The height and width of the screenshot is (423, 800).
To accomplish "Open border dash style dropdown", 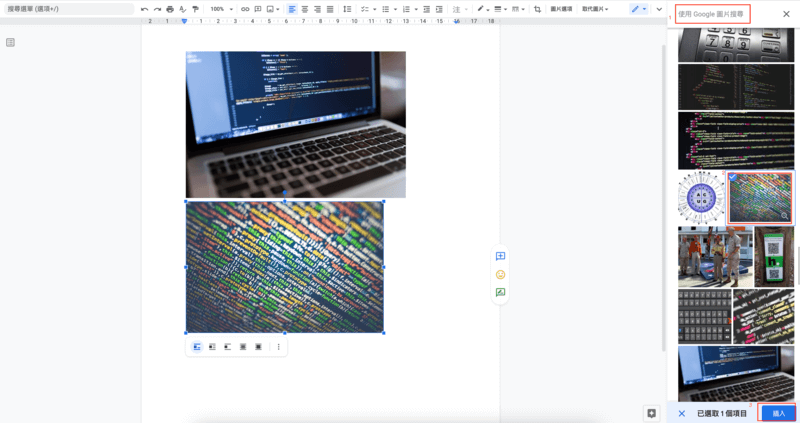I will pyautogui.click(x=518, y=9).
